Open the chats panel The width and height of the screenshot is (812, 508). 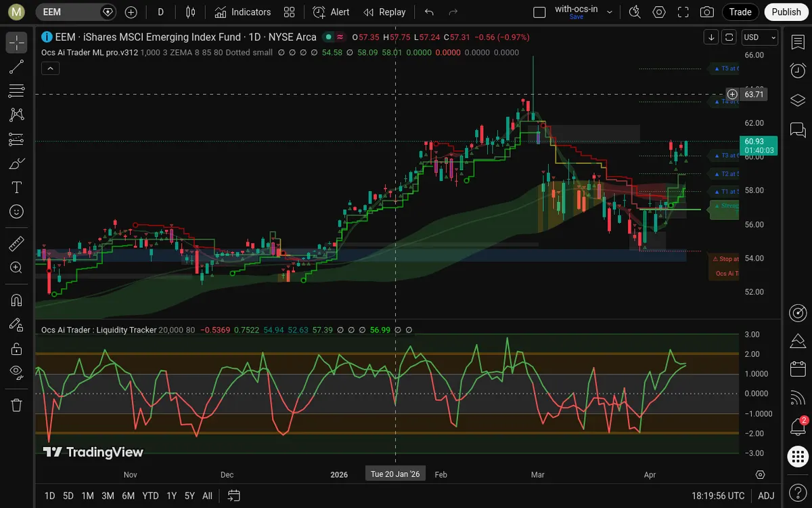point(798,129)
